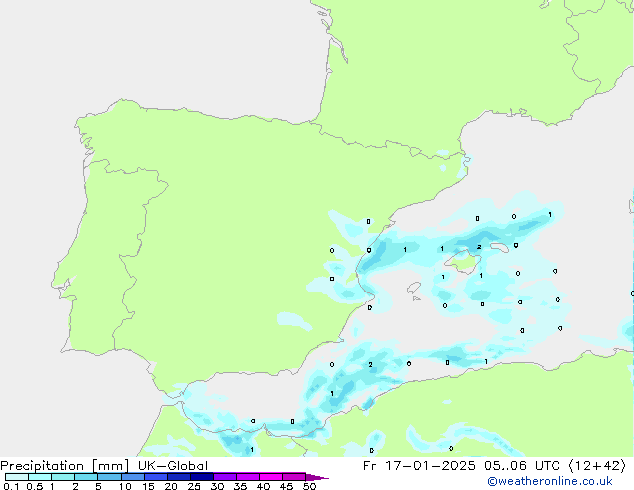The height and width of the screenshot is (490, 634).
Task: Select the dark navy 25–30 mm legend swatch
Action: [202, 477]
